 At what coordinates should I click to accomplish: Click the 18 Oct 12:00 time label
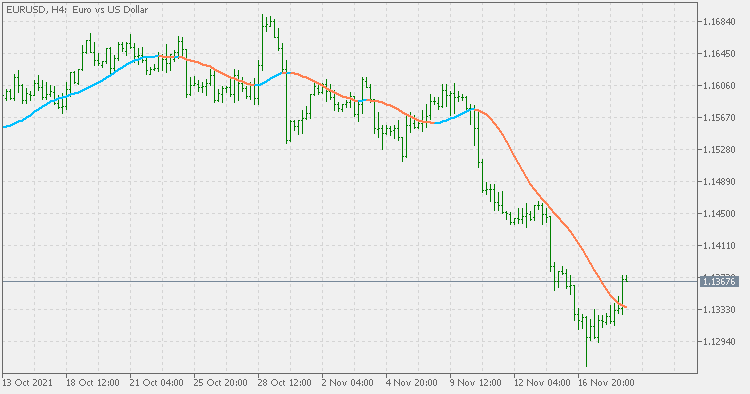[93, 383]
